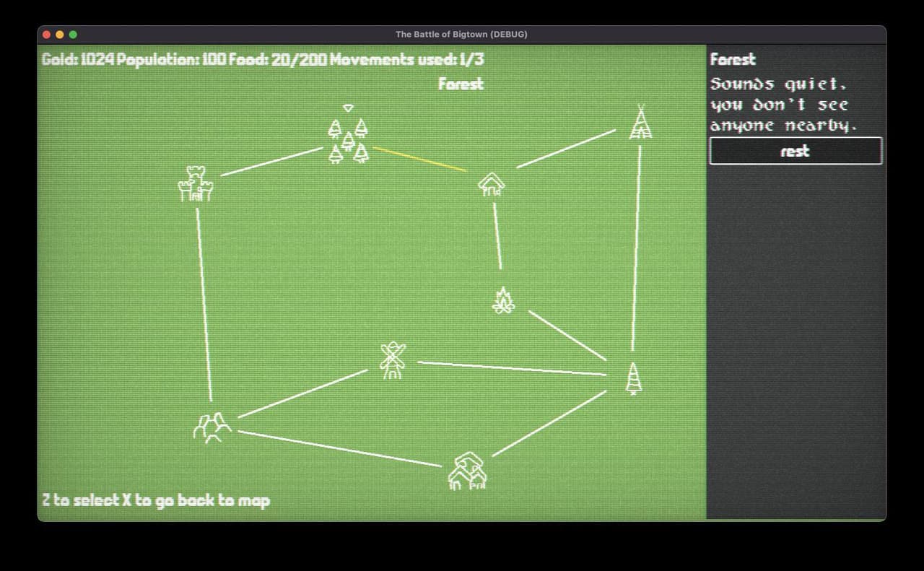Click the Food: 20/200 text
The width and height of the screenshot is (924, 571).
[278, 59]
